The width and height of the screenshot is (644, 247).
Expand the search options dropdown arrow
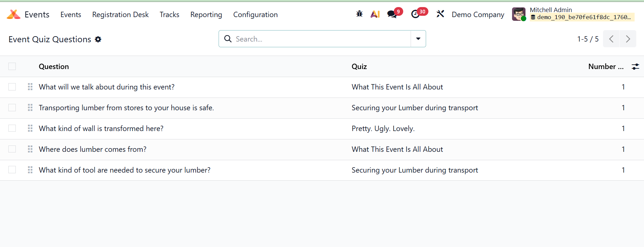pyautogui.click(x=418, y=39)
